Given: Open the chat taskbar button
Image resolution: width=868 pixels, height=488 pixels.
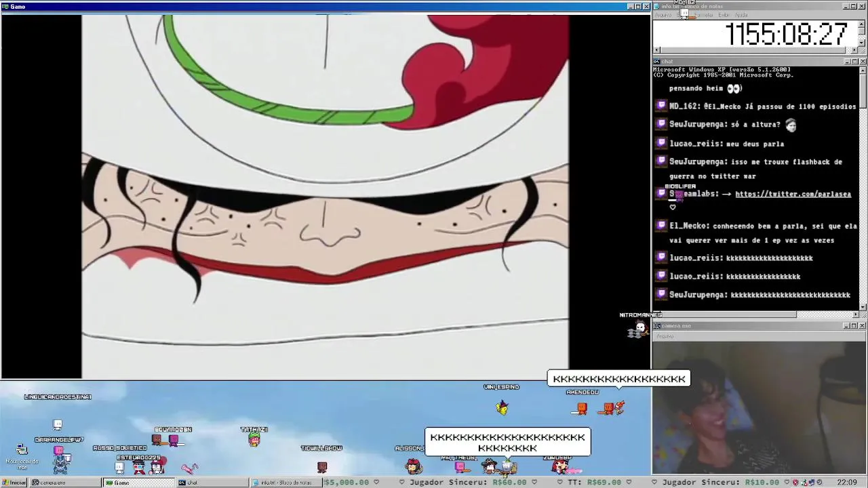Looking at the screenshot, I should coord(213,483).
